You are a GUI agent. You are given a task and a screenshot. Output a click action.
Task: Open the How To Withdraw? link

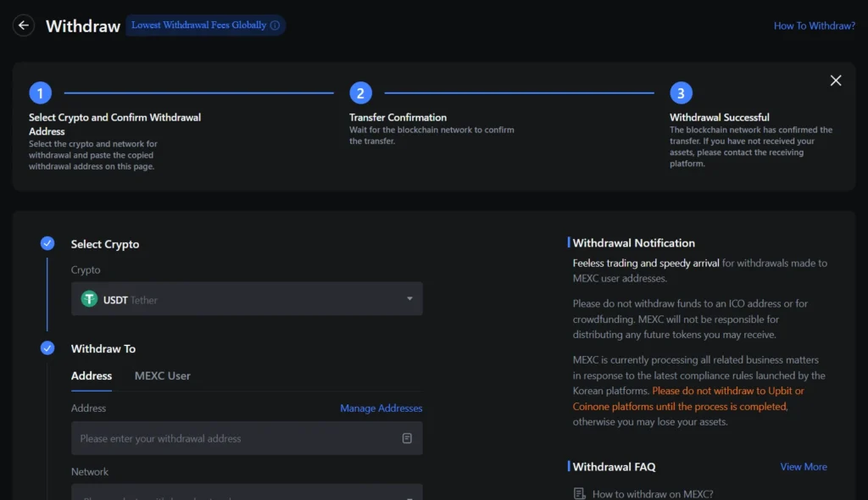(x=815, y=25)
